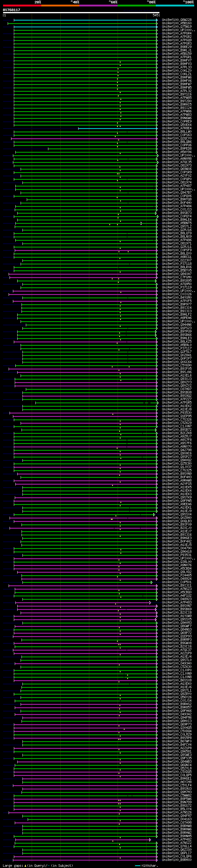Select the UniRef100_A7PW85 label

pyautogui.click(x=177, y=98)
